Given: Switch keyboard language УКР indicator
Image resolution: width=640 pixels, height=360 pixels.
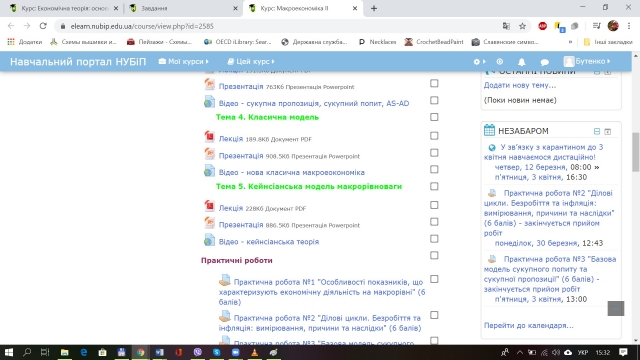Looking at the screenshot, I should point(583,352).
